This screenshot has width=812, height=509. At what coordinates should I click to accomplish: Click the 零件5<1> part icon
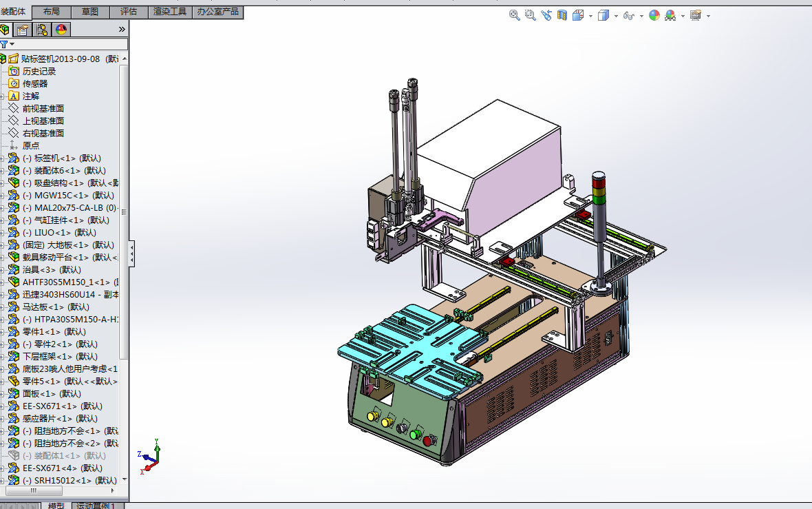point(14,382)
